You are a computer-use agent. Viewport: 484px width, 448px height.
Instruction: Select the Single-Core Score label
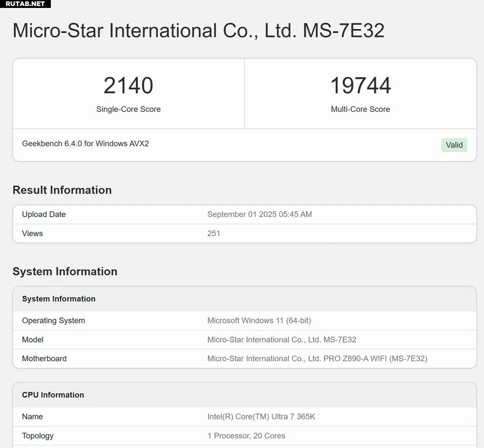pyautogui.click(x=128, y=109)
